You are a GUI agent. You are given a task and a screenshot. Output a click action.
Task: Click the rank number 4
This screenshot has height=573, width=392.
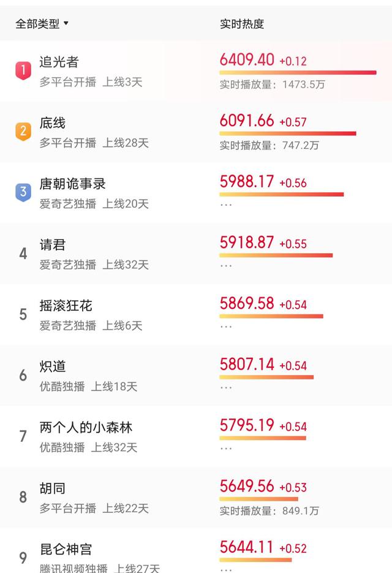point(23,253)
